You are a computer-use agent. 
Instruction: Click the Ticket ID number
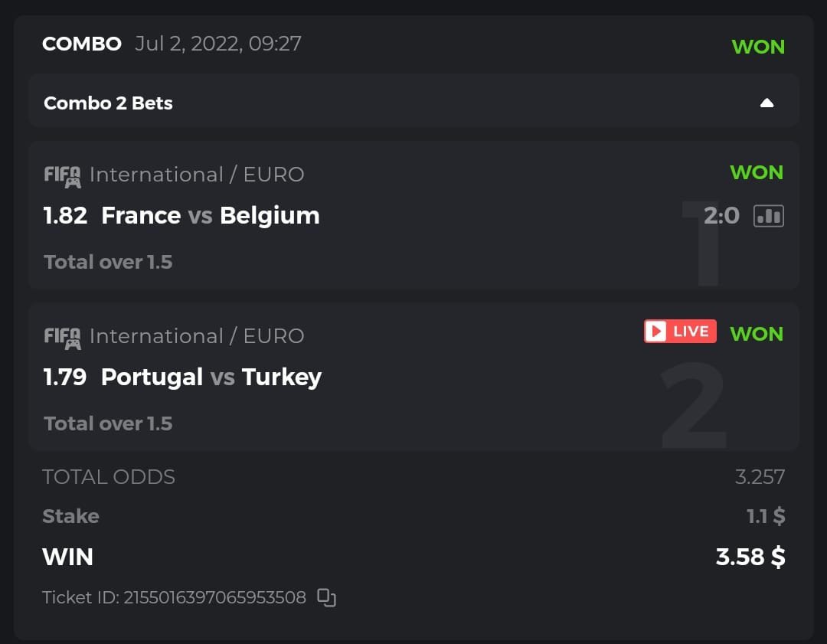pyautogui.click(x=214, y=597)
